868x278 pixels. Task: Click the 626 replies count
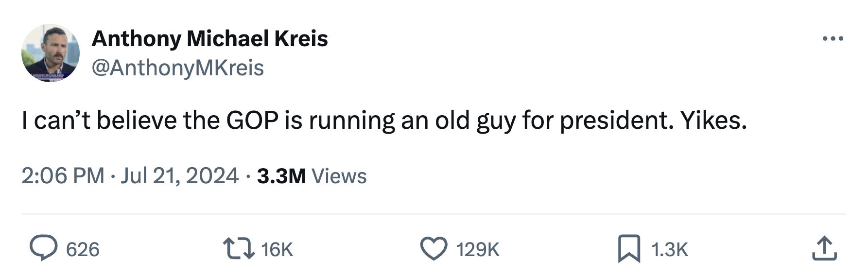click(x=83, y=250)
